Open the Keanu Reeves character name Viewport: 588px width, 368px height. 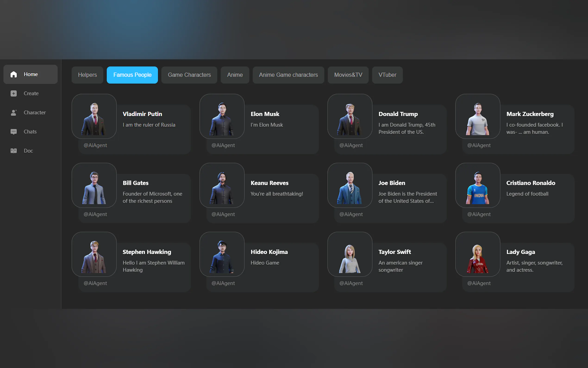(269, 183)
